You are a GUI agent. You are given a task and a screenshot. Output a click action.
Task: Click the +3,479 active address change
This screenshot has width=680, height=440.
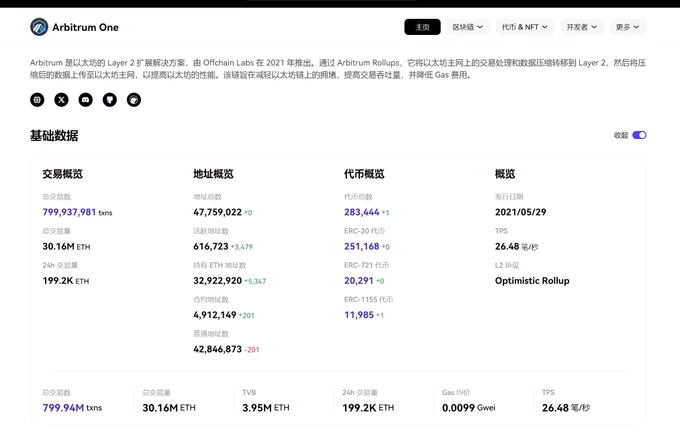(242, 247)
